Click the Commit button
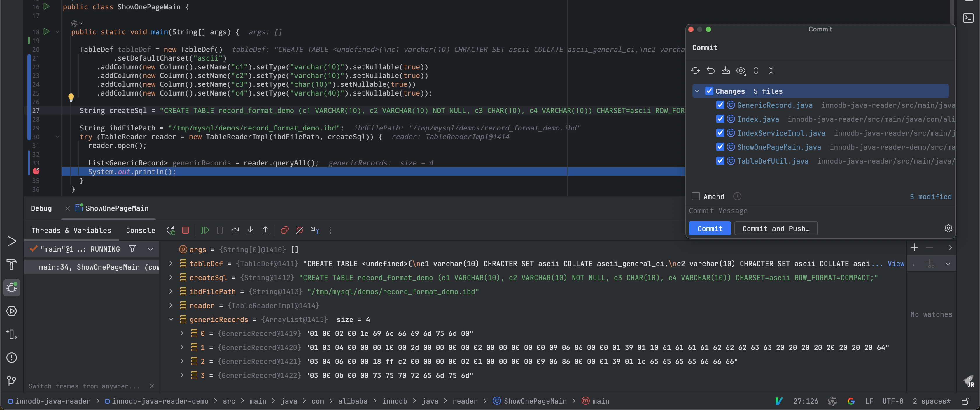 710,229
